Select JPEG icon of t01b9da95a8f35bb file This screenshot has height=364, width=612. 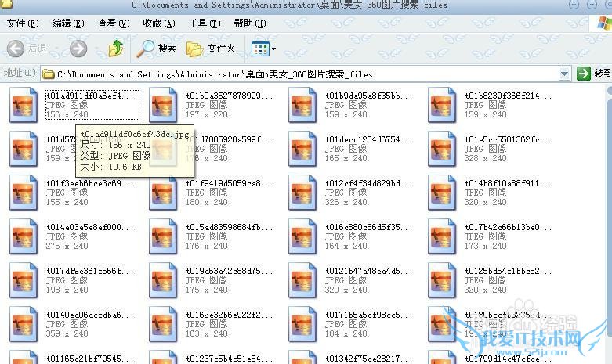(302, 105)
